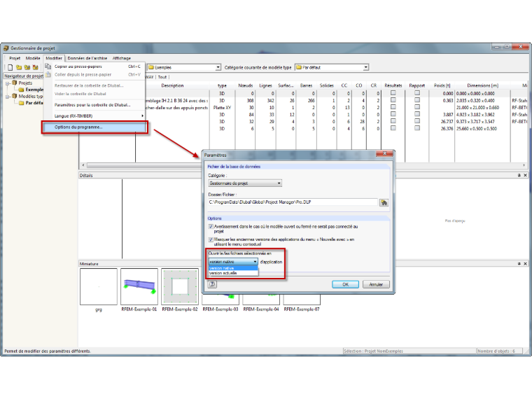Click the first yellow folder toolbar icon
Screen dimensions: 532x399
pos(19,67)
